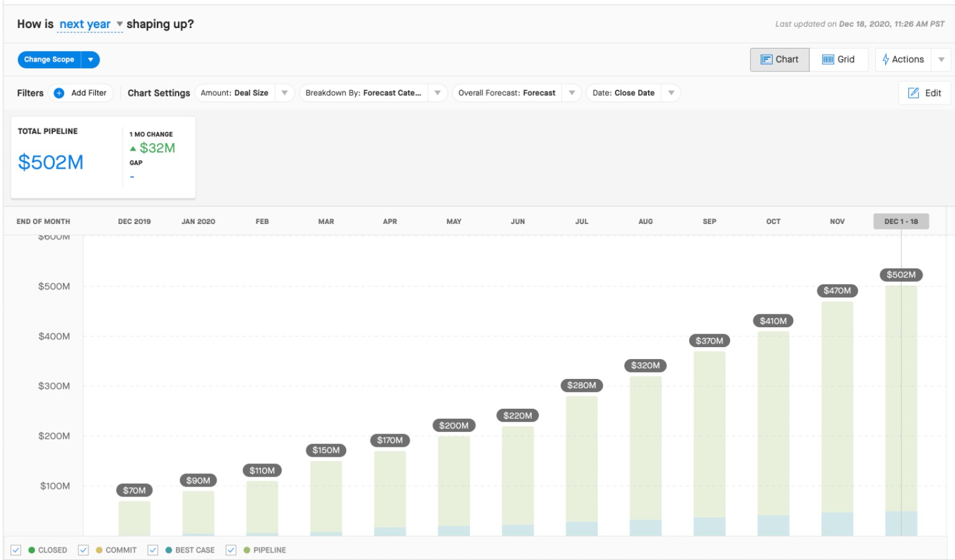Viewport: 955px width, 560px height.
Task: Click the $410M label above October bar
Action: point(773,321)
